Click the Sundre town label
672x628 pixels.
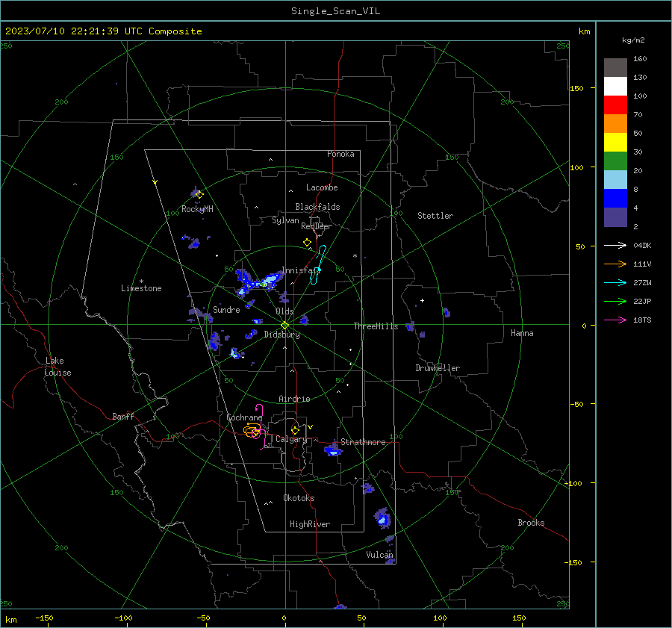pos(226,310)
